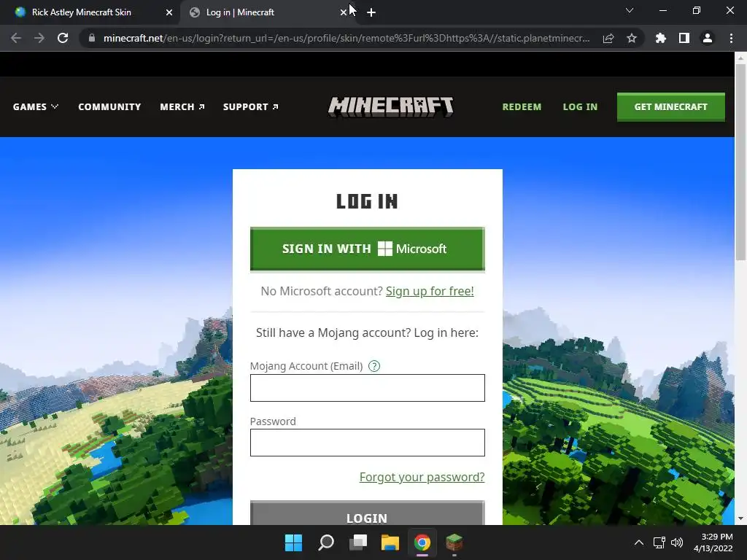The height and width of the screenshot is (560, 747).
Task: Focus the Mojang Account email field
Action: coord(368,388)
